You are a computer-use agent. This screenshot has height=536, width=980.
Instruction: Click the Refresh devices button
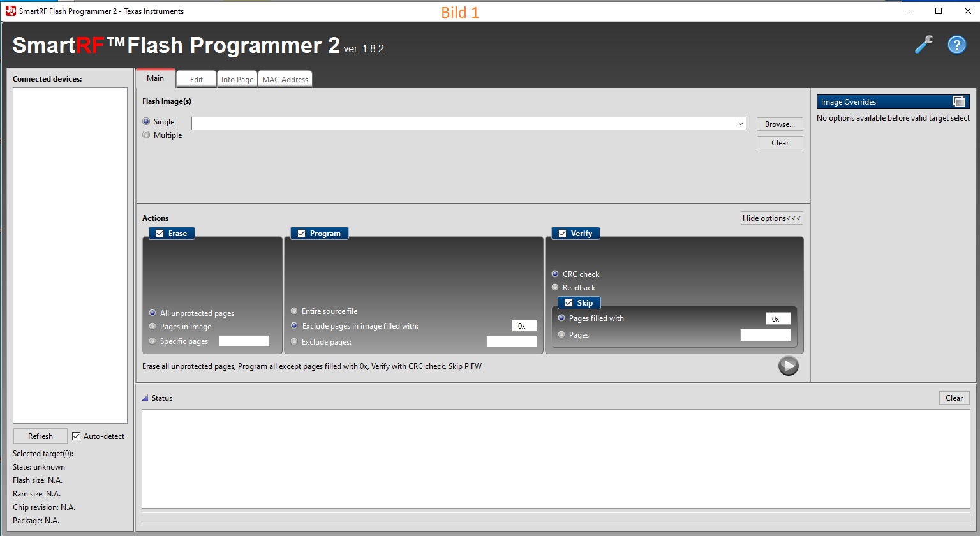click(40, 436)
